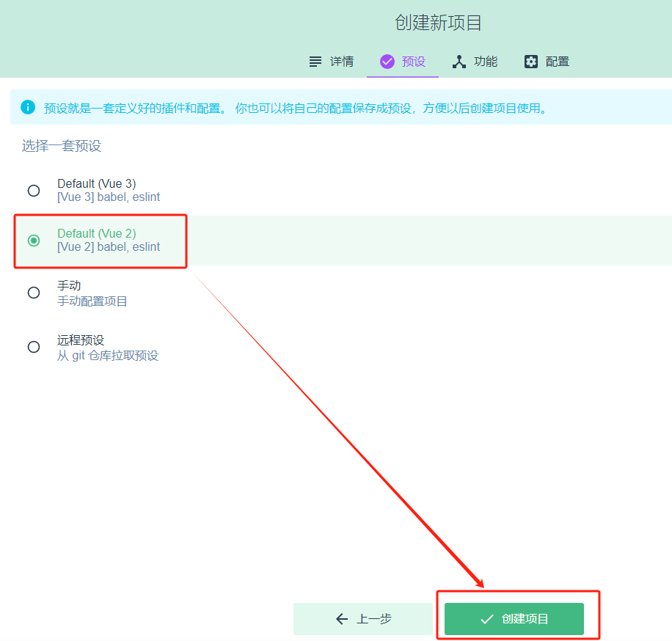
Task: Click the '[Vue 3] babel, eslint' description
Action: pyautogui.click(x=109, y=197)
